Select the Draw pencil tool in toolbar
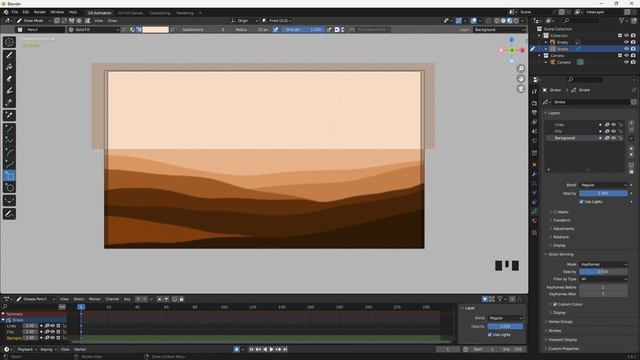Image resolution: width=640 pixels, height=360 pixels. coord(9,55)
